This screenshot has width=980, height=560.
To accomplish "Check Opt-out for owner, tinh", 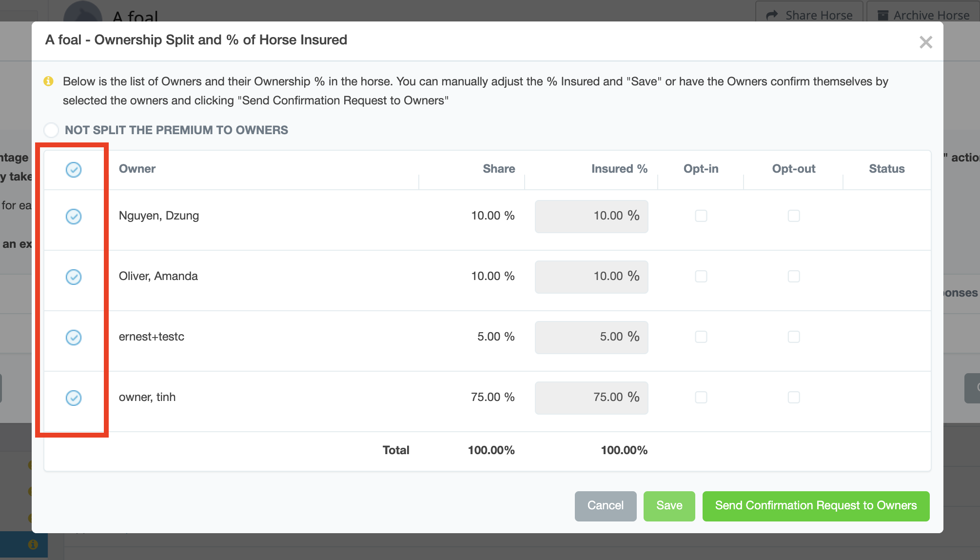I will tap(794, 398).
